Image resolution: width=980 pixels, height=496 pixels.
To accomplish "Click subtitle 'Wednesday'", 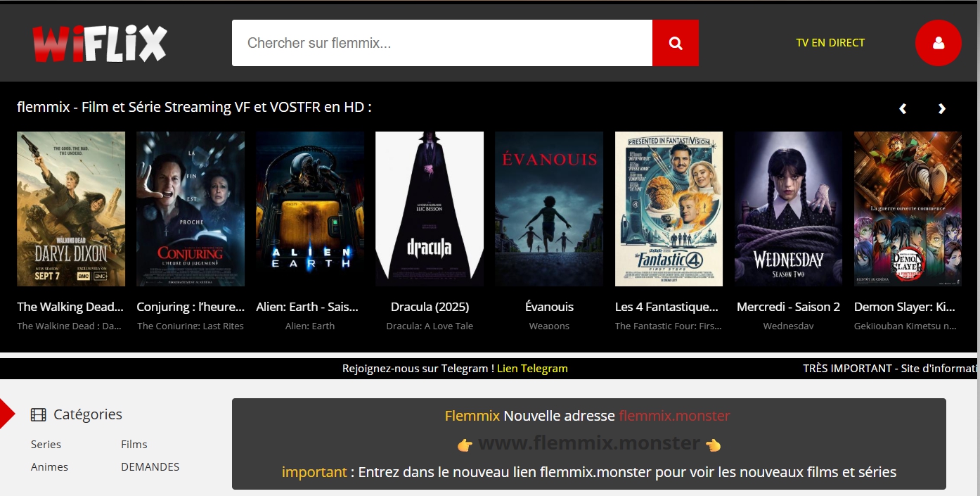I will pyautogui.click(x=788, y=326).
